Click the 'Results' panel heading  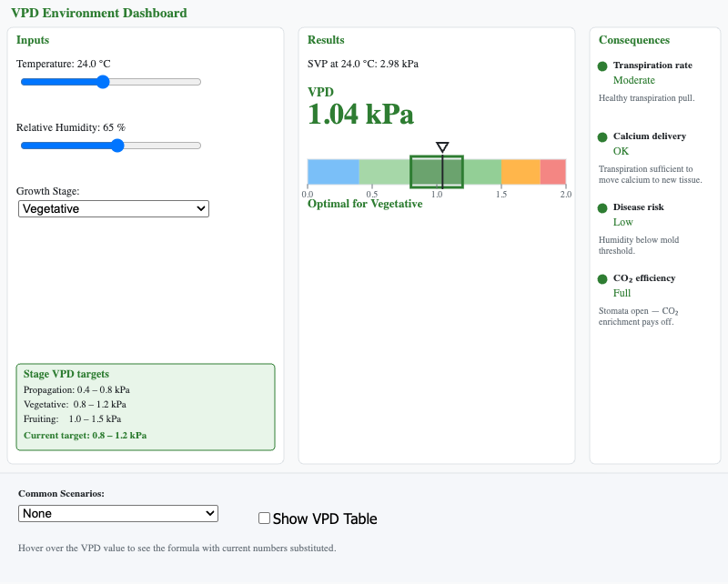coord(326,40)
